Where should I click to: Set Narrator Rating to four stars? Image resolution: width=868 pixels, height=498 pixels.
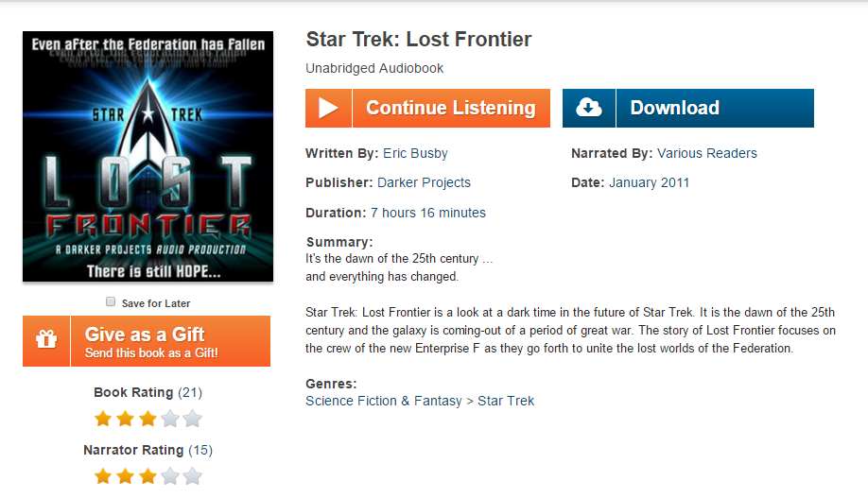click(170, 476)
